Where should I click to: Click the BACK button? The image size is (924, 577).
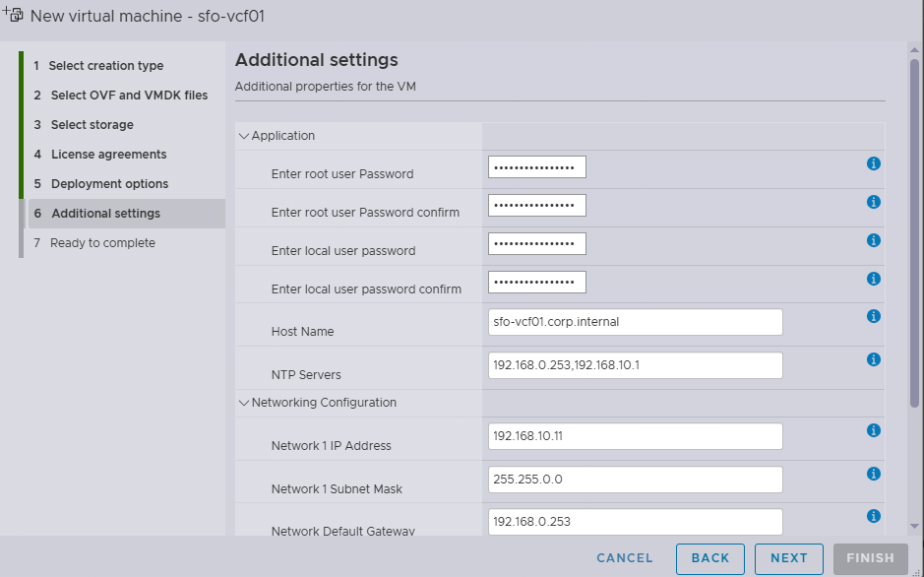click(709, 558)
